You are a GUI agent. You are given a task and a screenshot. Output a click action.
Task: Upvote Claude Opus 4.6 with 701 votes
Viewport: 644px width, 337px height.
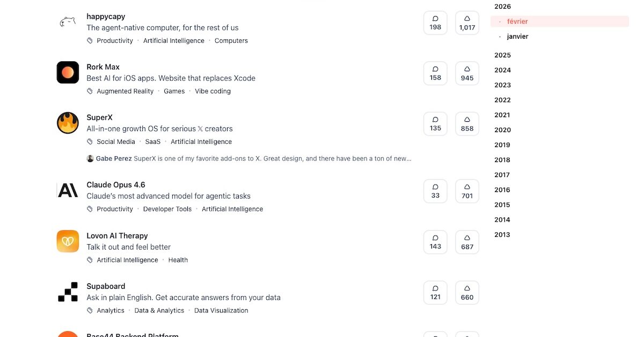467,191
